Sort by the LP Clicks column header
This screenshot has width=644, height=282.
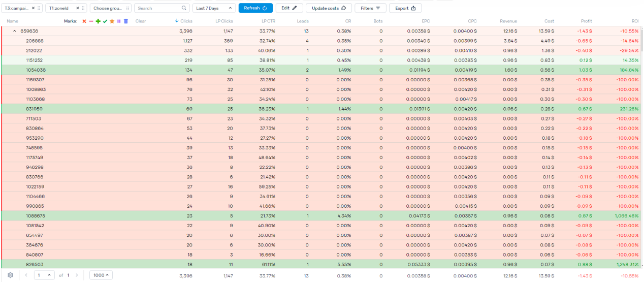pyautogui.click(x=224, y=21)
